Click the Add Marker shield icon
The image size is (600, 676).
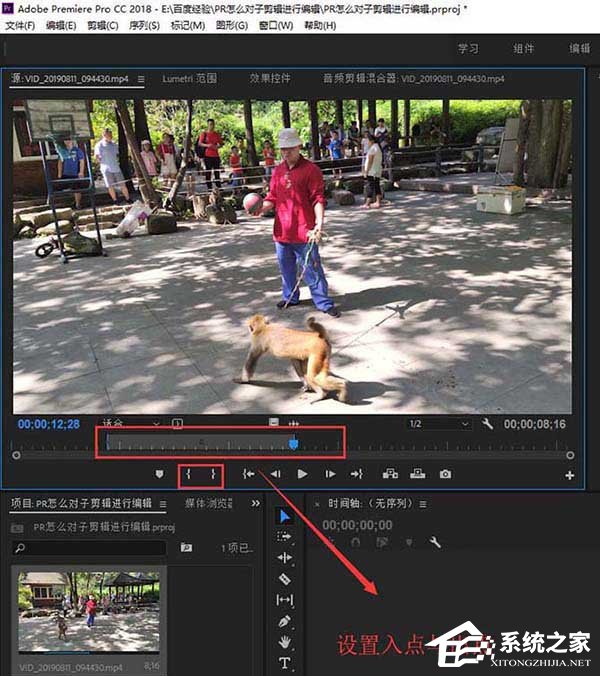[x=159, y=474]
